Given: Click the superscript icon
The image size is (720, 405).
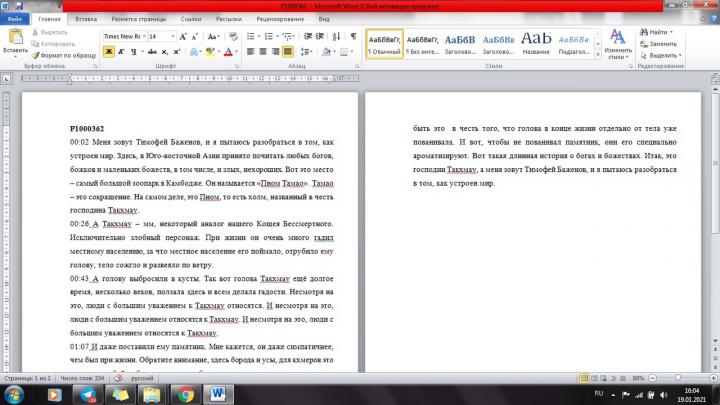Looking at the screenshot, I should click(x=177, y=51).
